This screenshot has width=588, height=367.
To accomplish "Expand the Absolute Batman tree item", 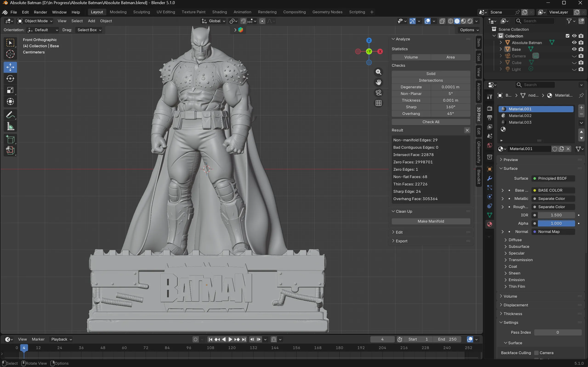I will pyautogui.click(x=500, y=42).
